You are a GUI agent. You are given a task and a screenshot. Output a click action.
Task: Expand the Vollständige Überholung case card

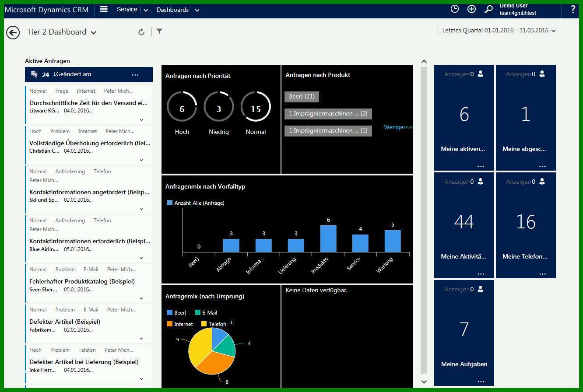[x=141, y=160]
